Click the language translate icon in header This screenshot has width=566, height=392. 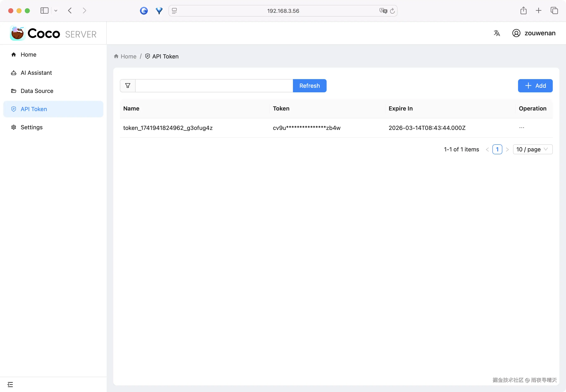coord(497,33)
